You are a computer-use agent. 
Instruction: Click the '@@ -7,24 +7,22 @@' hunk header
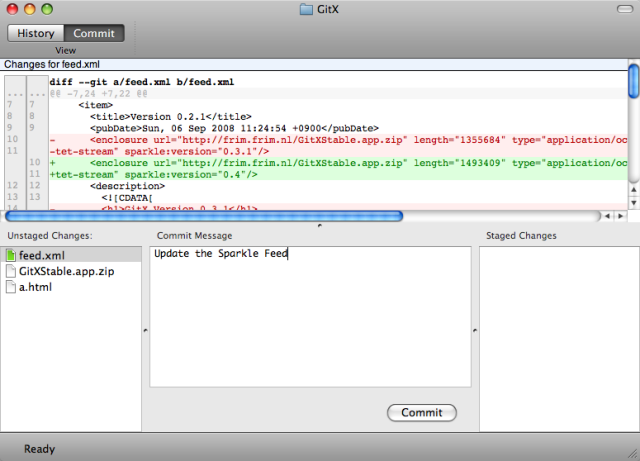pos(98,94)
